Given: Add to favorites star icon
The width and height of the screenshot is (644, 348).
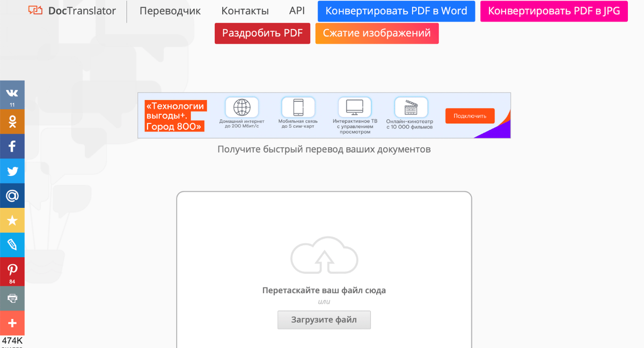Looking at the screenshot, I should (x=12, y=220).
